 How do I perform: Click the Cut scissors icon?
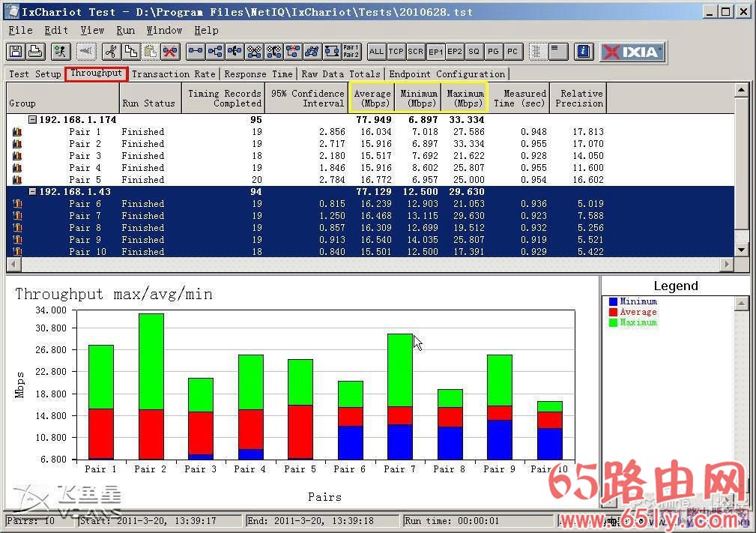coord(112,52)
